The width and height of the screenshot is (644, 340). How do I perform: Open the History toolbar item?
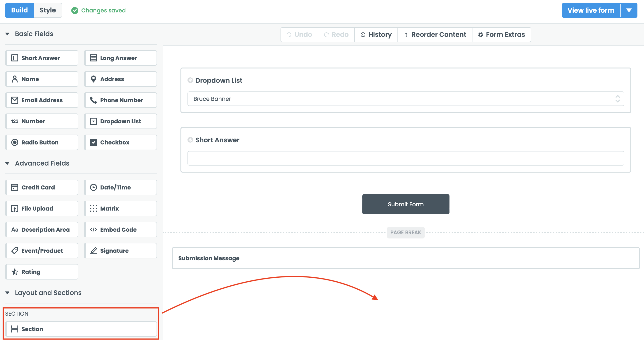point(376,34)
